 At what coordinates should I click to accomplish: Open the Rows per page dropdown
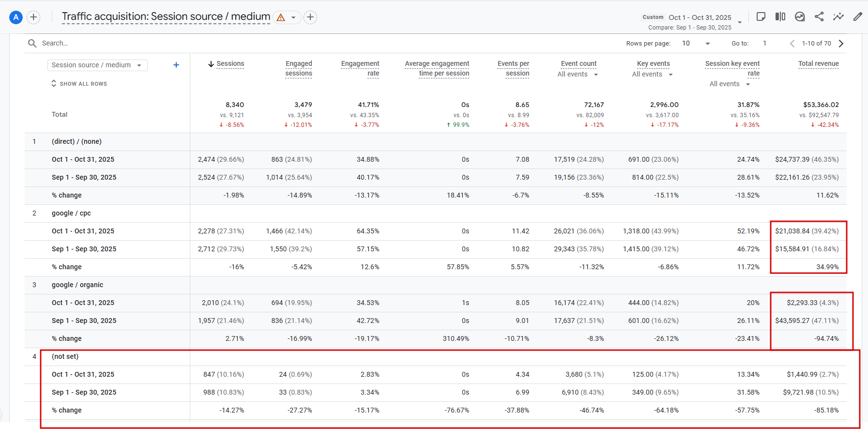[696, 44]
